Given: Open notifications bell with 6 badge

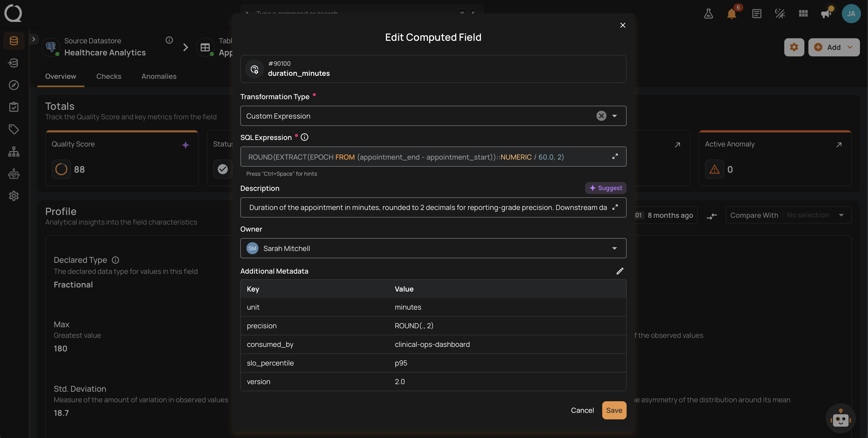Looking at the screenshot, I should pos(731,14).
